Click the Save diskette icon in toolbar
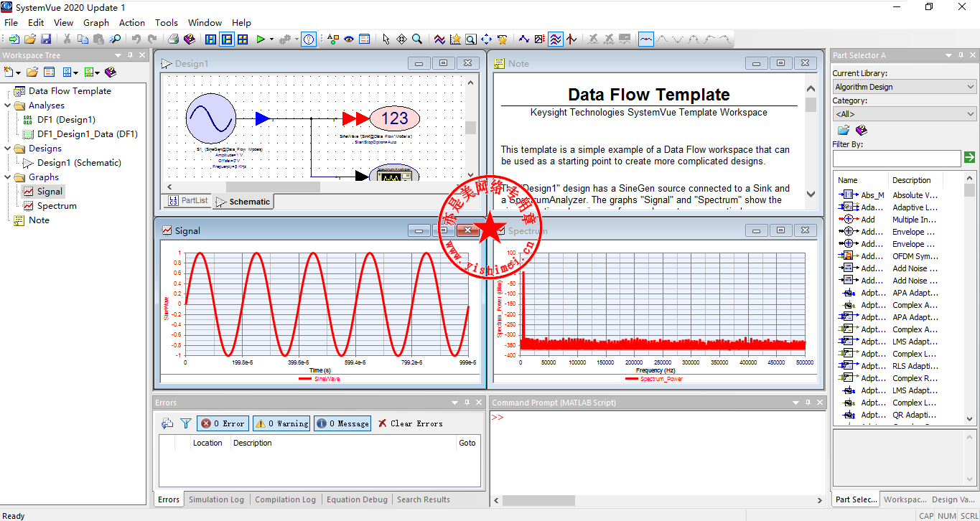Image resolution: width=980 pixels, height=521 pixels. [x=46, y=39]
